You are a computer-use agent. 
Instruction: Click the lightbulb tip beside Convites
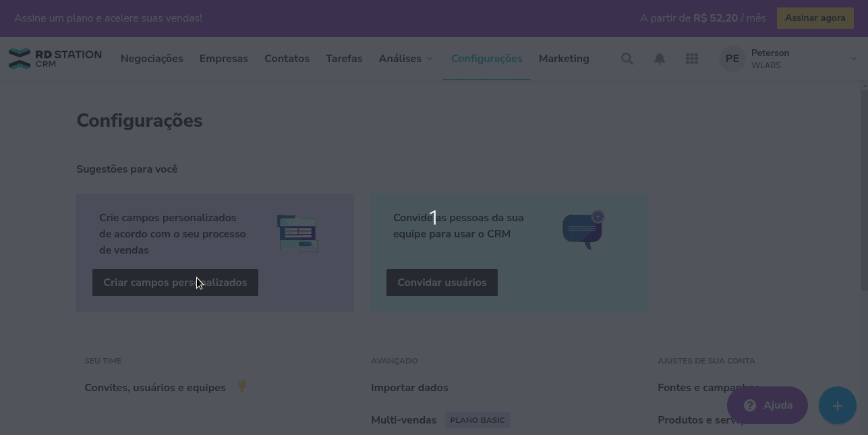click(242, 386)
